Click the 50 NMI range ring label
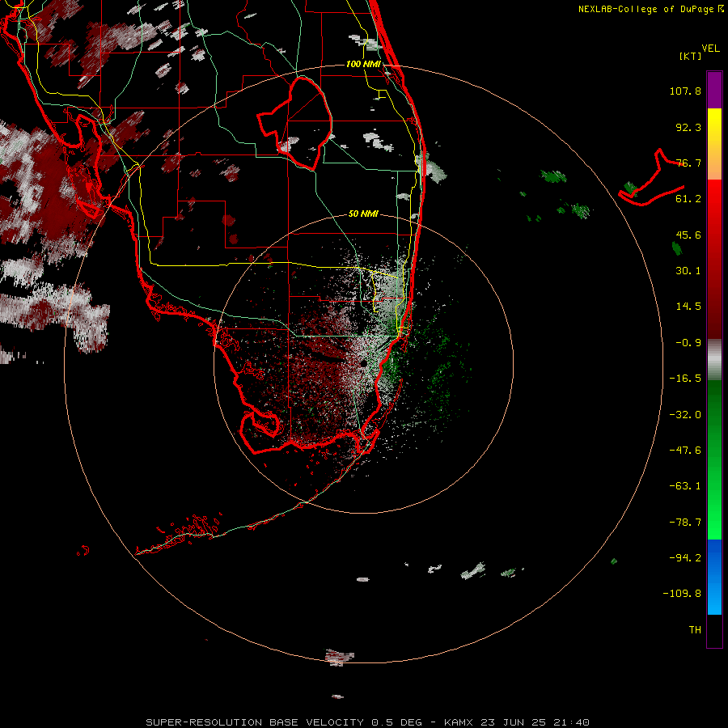The height and width of the screenshot is (728, 728). coord(363,214)
